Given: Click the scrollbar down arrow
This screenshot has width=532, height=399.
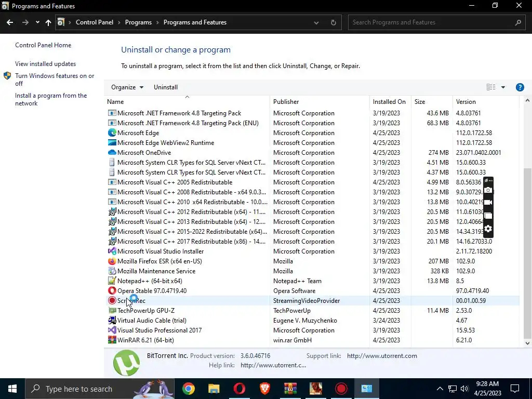Looking at the screenshot, I should [x=527, y=343].
